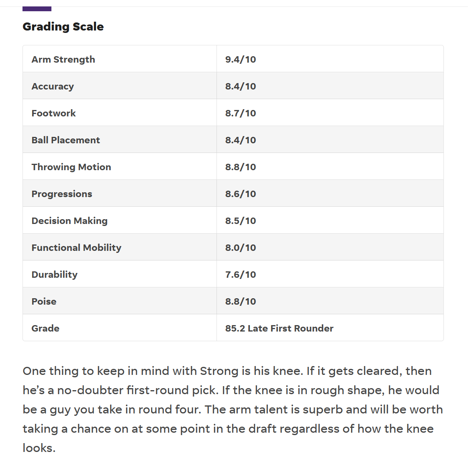Select the 8.6/10 Progressions score

coord(240,194)
